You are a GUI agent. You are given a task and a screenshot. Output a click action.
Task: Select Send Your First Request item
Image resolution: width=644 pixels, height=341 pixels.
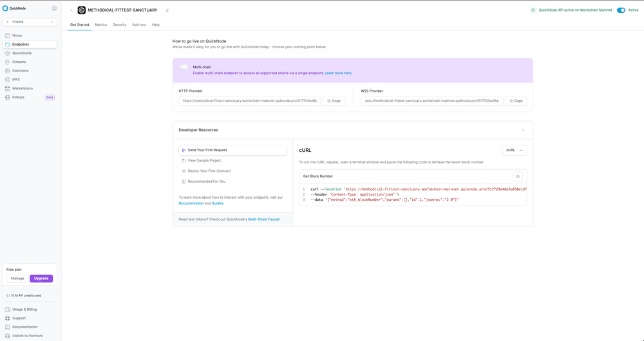click(232, 150)
